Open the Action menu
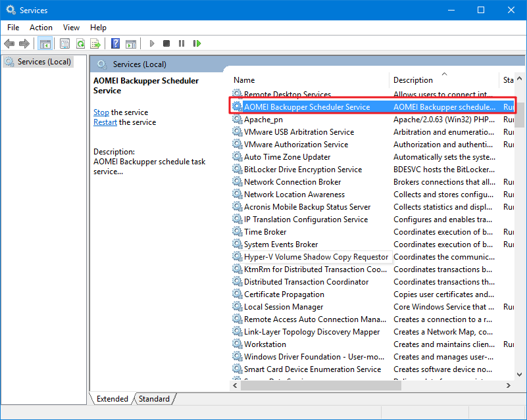 [41, 28]
